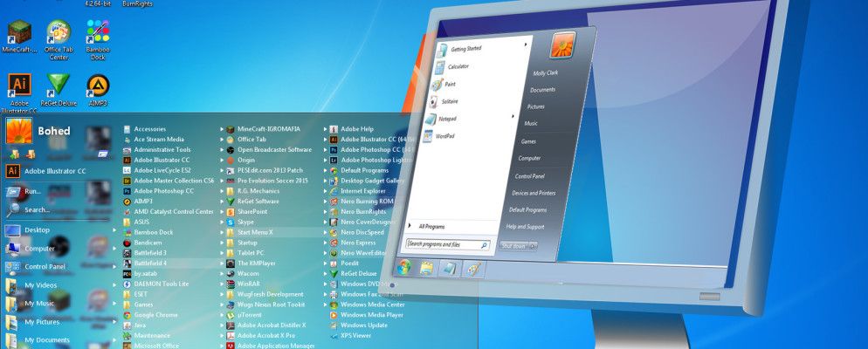This screenshot has height=349, width=868.
Task: Click the Windows Start orb on monitor taskbar
Action: click(404, 267)
